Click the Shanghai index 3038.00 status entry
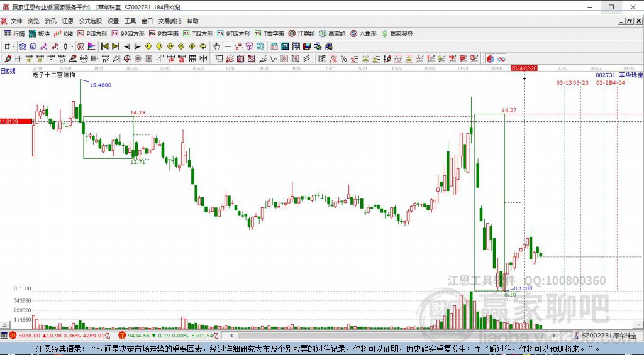Image resolution: width=644 pixels, height=355 pixels. (60, 336)
